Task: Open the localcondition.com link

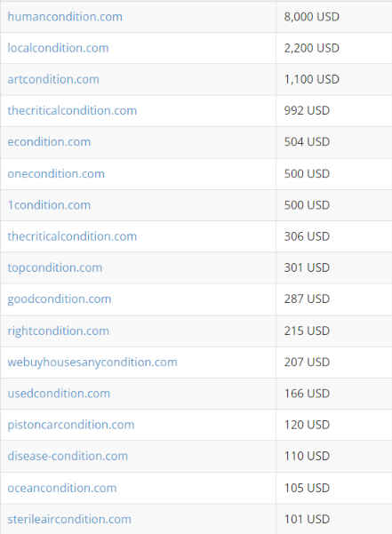Action: [58, 48]
